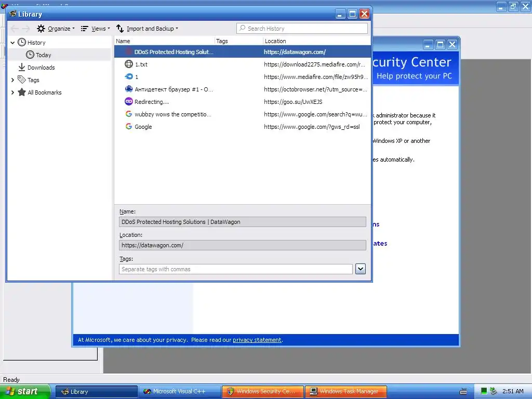Click the goo.su/UwXEJS location

coord(293,102)
